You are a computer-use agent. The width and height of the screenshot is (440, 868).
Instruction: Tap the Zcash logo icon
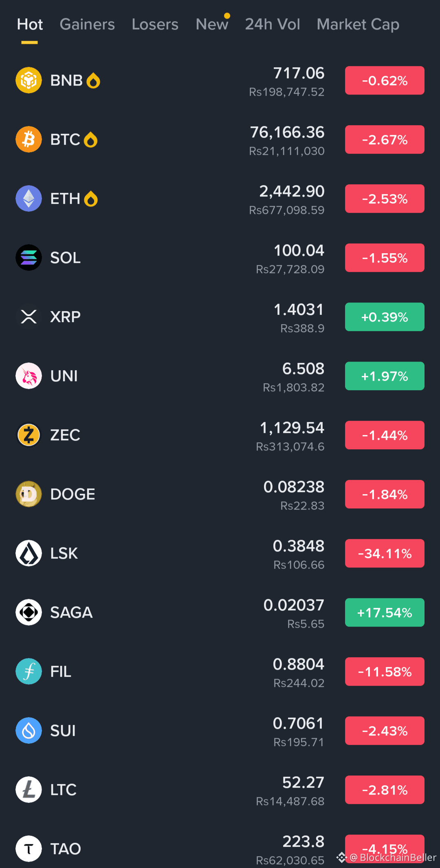coord(29,435)
